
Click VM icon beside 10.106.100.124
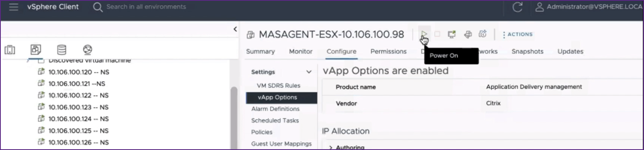pos(41,118)
